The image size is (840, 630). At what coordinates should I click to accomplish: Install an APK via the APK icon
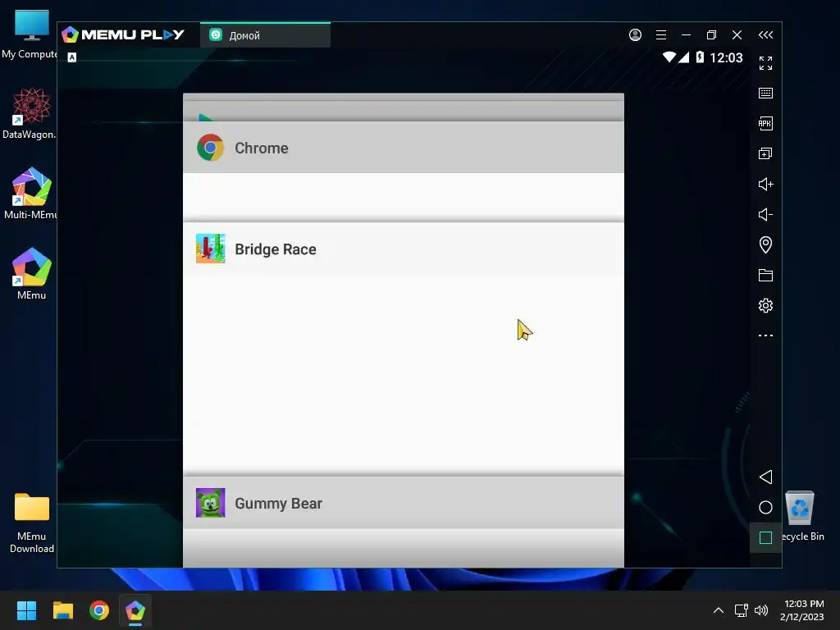tap(765, 124)
